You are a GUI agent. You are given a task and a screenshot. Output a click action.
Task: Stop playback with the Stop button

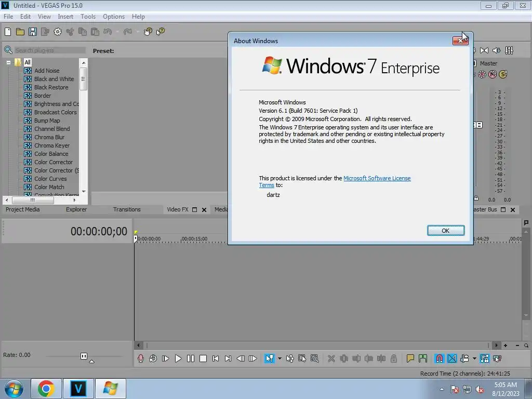(x=203, y=358)
